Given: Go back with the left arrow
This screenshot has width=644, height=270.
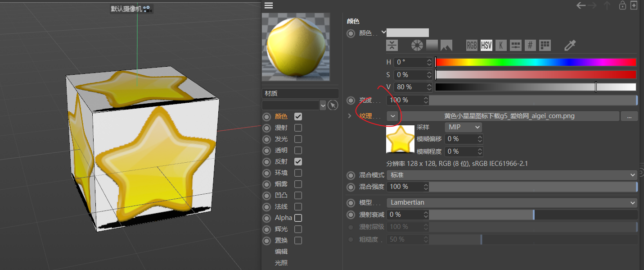Looking at the screenshot, I should tap(581, 5).
